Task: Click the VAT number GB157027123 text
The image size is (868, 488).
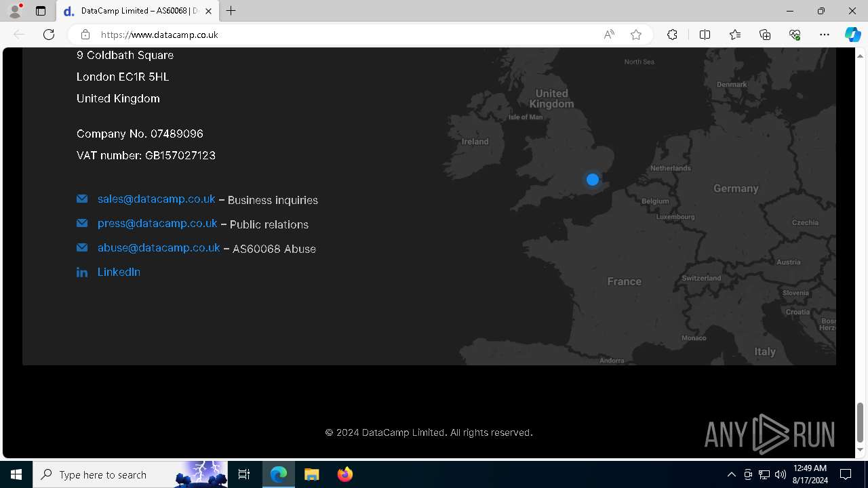Action: (146, 155)
